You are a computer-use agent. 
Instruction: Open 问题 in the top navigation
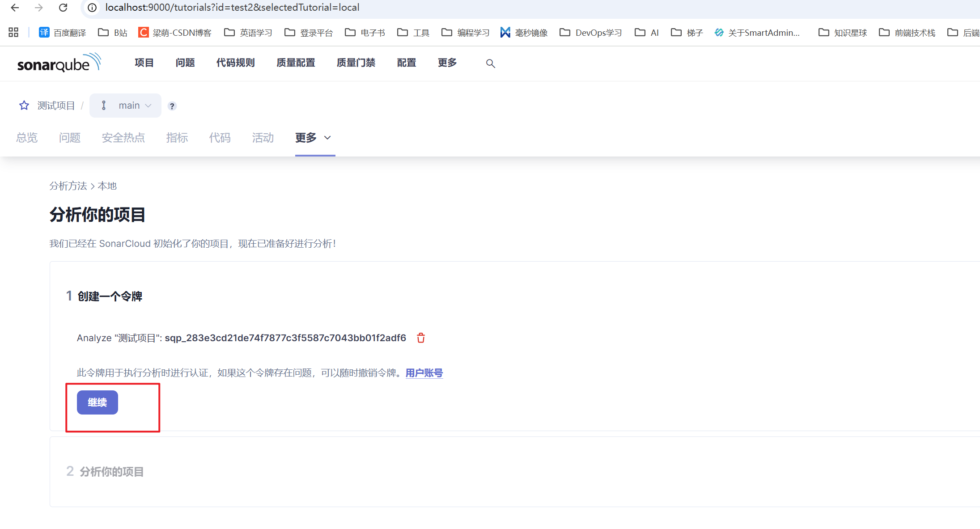click(185, 63)
